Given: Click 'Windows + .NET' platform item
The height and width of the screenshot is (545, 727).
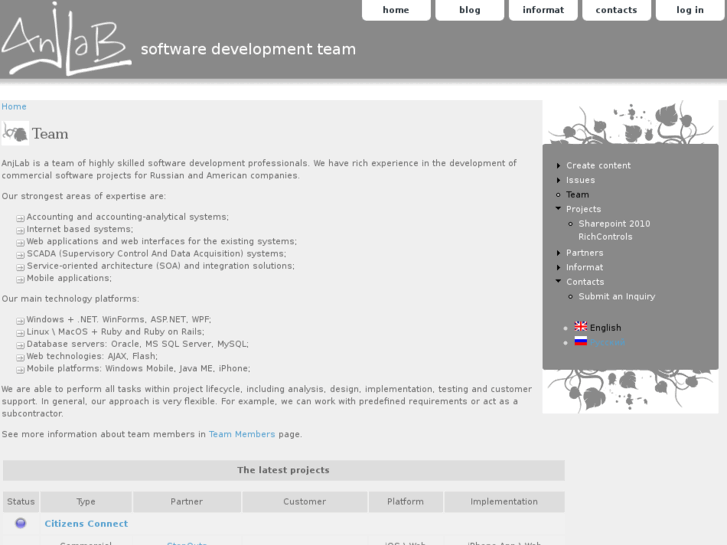Looking at the screenshot, I should [x=119, y=320].
